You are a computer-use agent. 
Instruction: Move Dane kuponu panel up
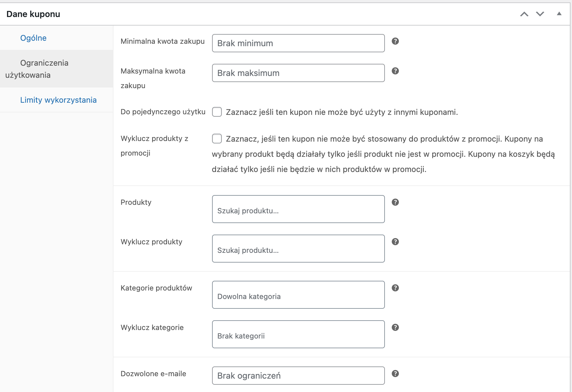tap(524, 14)
